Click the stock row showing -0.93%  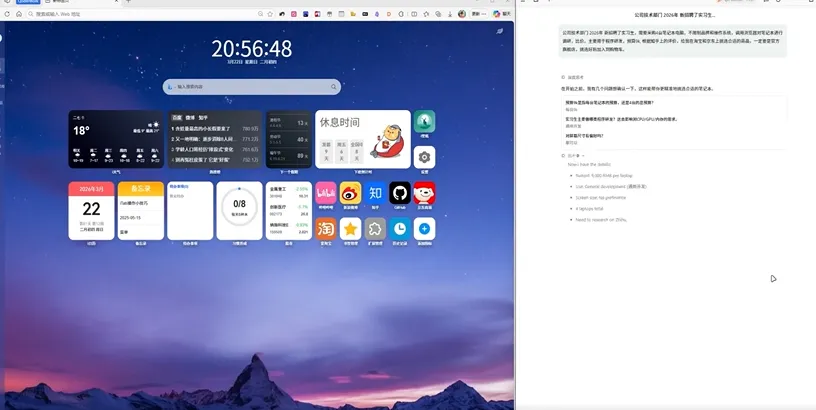point(289,228)
